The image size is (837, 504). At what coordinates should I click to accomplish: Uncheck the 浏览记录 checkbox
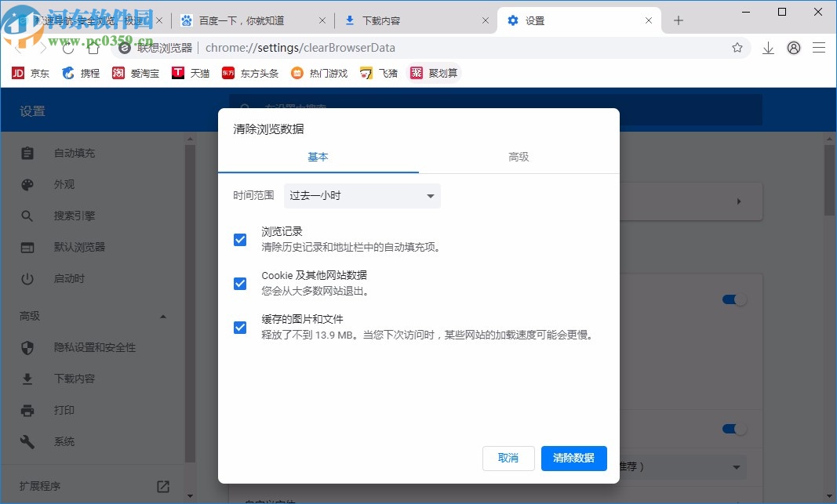(x=240, y=240)
